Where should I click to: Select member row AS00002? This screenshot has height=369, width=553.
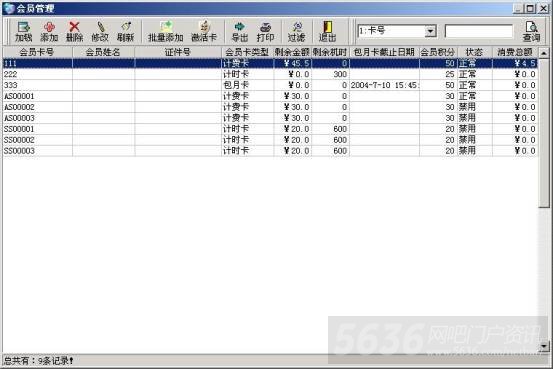[270, 107]
